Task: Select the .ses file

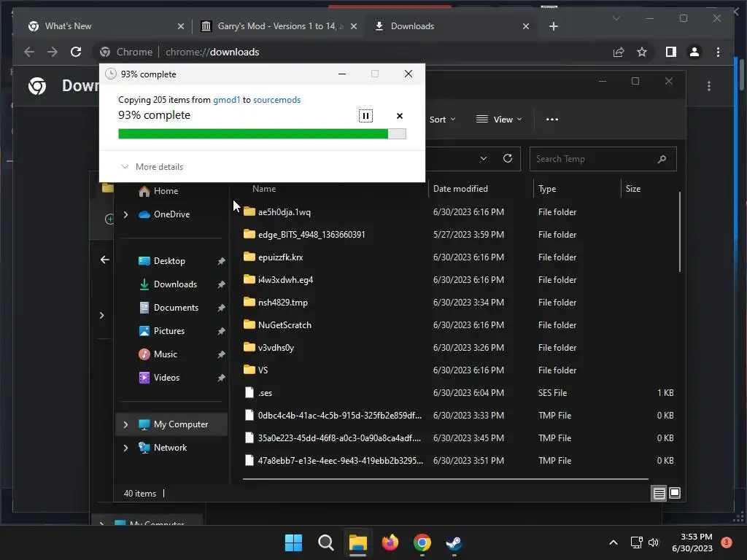Action: pyautogui.click(x=265, y=393)
